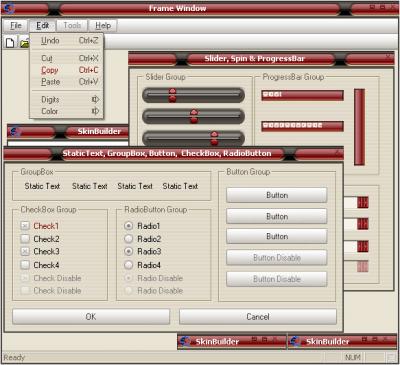Click the first Button in Button Group
Viewport: 400px width, 365px height.
pos(277,195)
